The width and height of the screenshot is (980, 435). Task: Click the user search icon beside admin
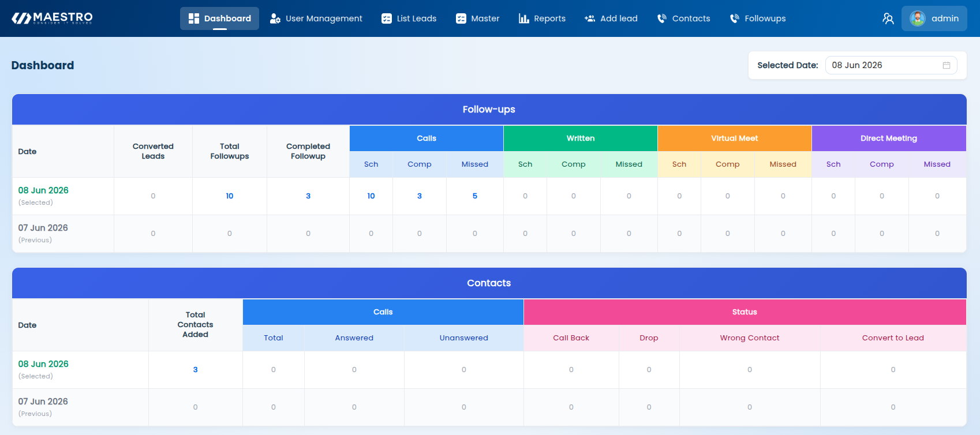coord(888,18)
